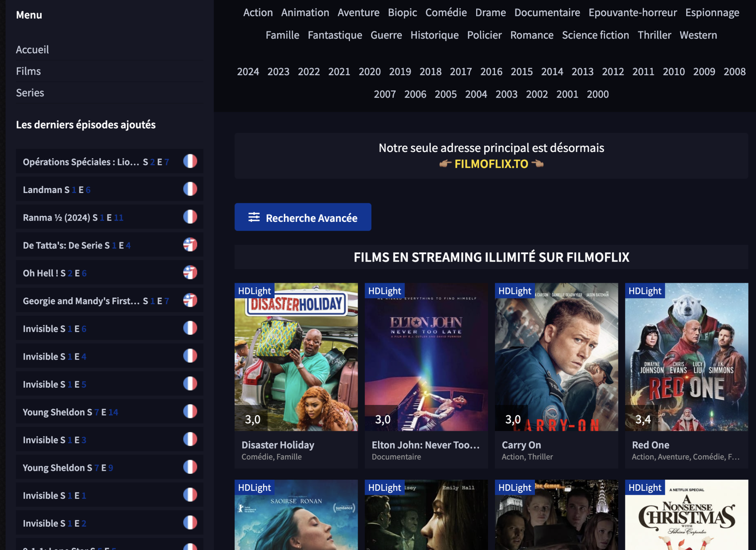Viewport: 756px width, 550px height.
Task: Click the flag icon beside Invisible S 1 E 4
Action: coord(190,356)
